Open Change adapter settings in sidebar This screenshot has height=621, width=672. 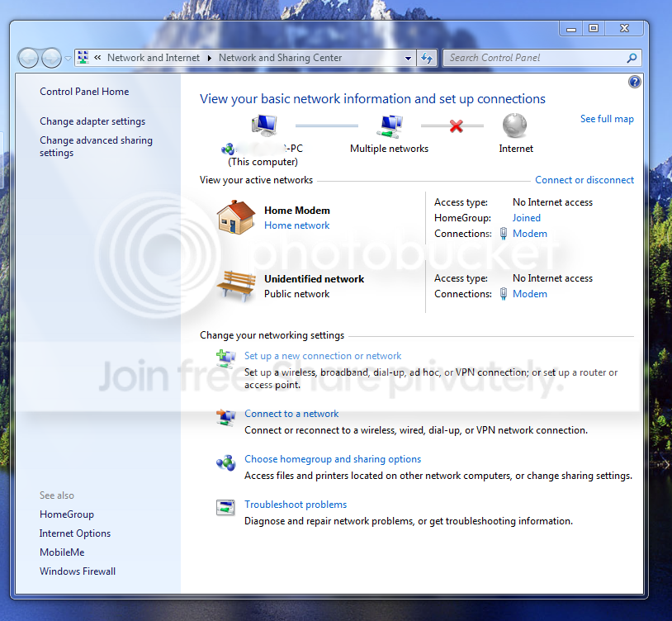pos(92,121)
